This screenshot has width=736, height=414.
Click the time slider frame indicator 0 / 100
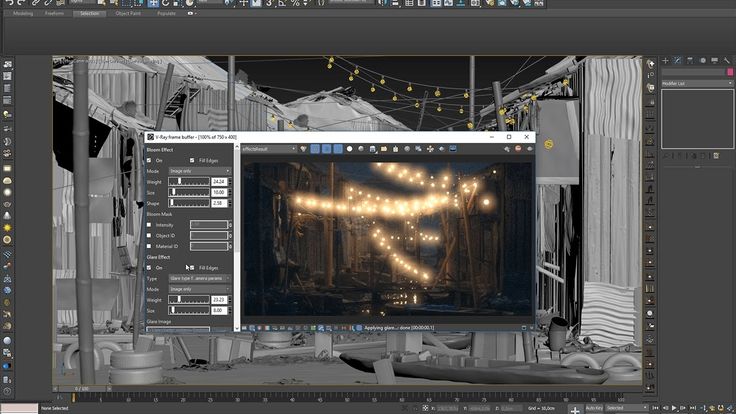coord(82,389)
